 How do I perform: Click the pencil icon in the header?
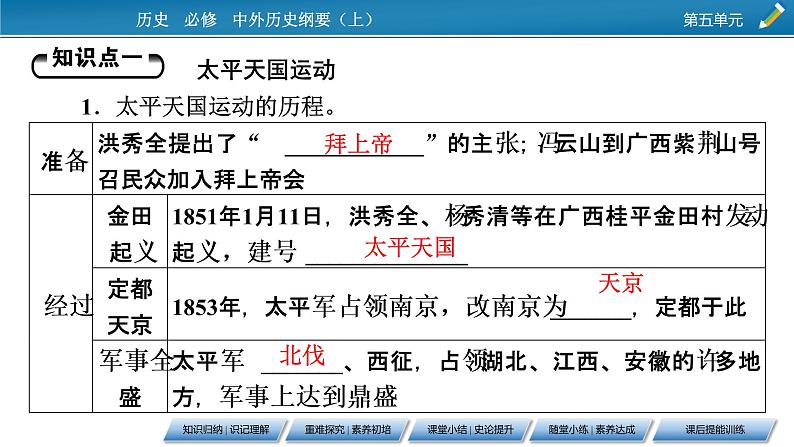(x=772, y=16)
